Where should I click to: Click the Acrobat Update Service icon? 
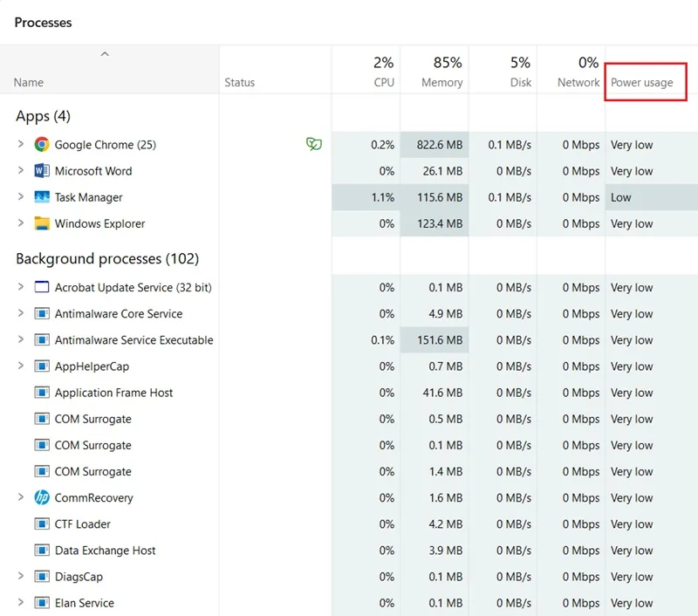[42, 287]
